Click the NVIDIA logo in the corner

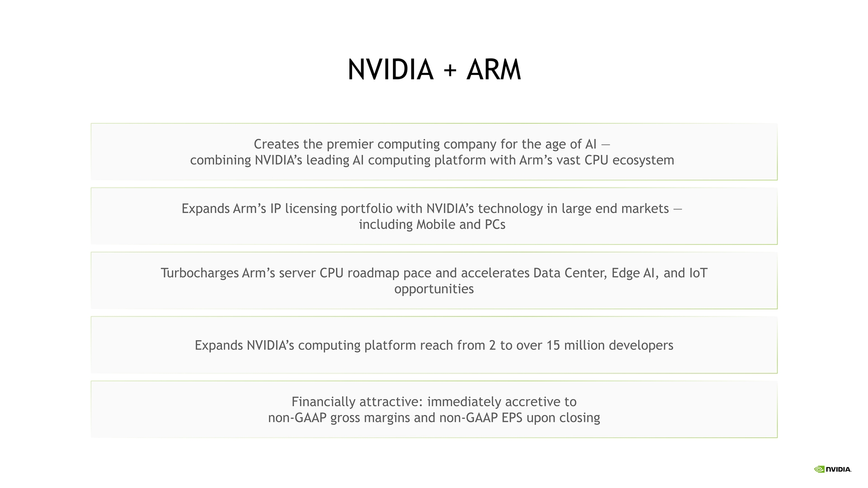(832, 469)
